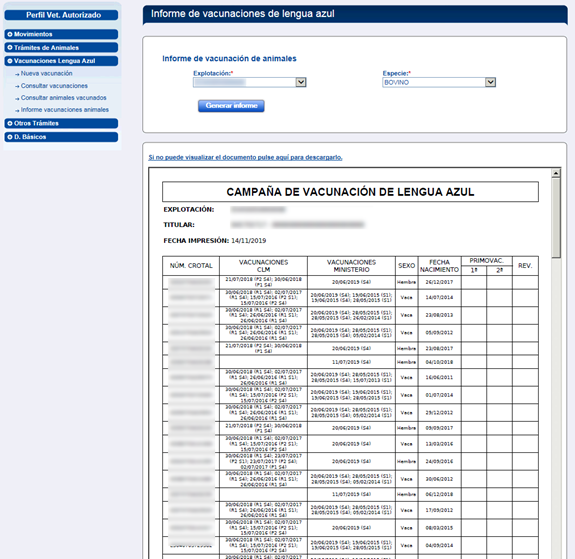Open the Explotación dropdown arrow
Screen dimensions: 575x559
click(301, 82)
